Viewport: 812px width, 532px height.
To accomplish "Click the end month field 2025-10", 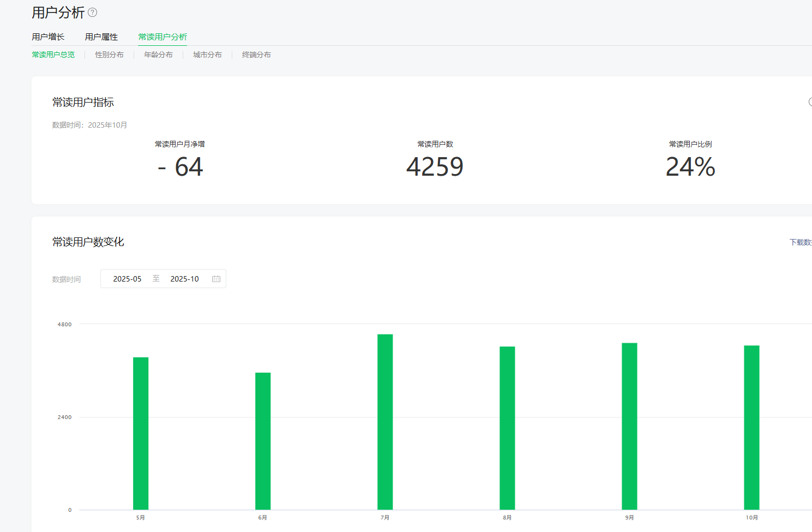I will tap(184, 279).
